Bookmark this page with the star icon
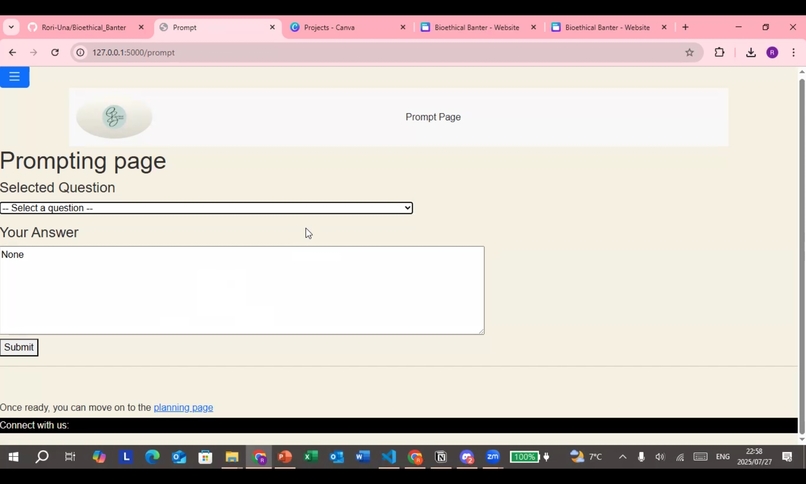 coord(689,52)
